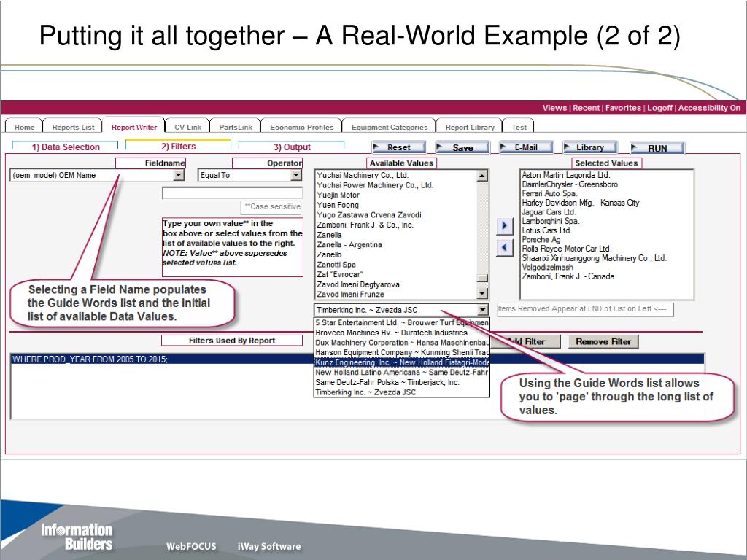Click the Remove Filter button

pyautogui.click(x=603, y=341)
